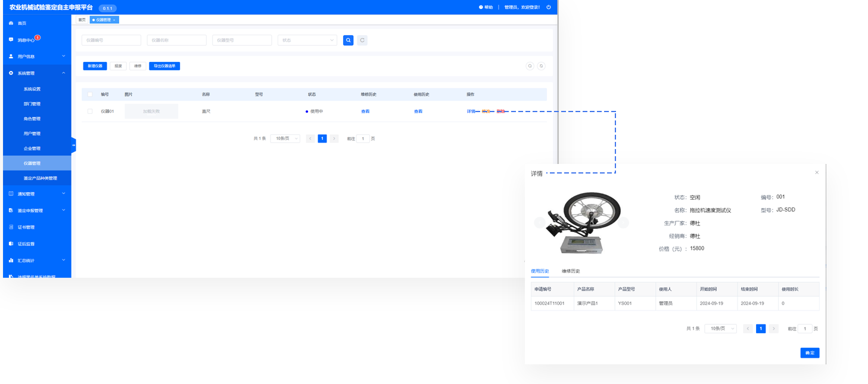The image size is (868, 384).
Task: Open 证书管理 in the sidebar
Action: [36, 227]
